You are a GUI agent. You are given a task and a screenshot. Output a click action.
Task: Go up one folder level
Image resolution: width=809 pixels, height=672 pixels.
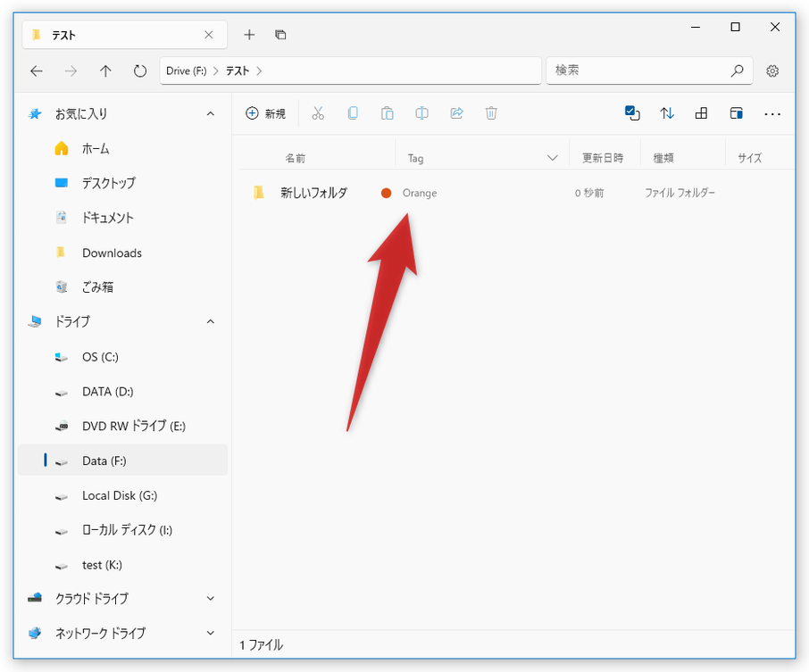tap(105, 71)
